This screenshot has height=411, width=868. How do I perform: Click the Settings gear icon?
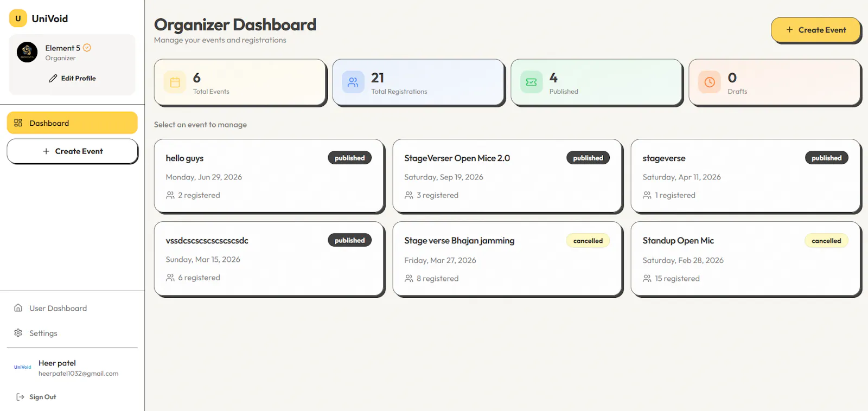pos(18,333)
